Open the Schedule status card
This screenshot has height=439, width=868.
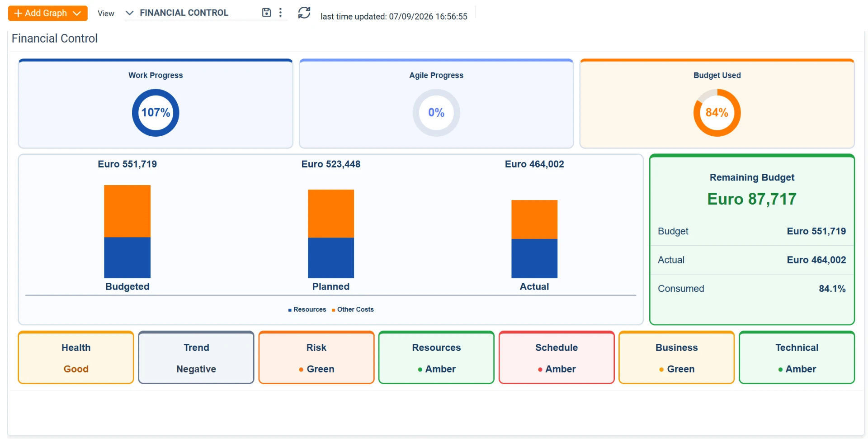coord(557,358)
